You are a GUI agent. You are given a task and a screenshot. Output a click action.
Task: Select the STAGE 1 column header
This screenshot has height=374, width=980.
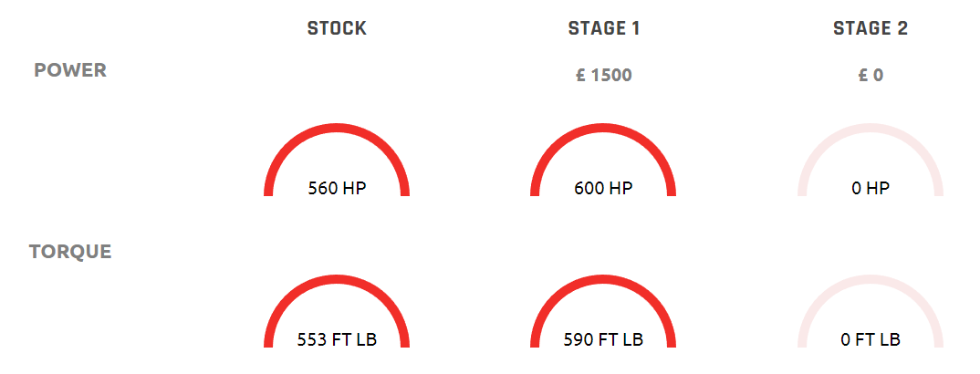click(604, 28)
